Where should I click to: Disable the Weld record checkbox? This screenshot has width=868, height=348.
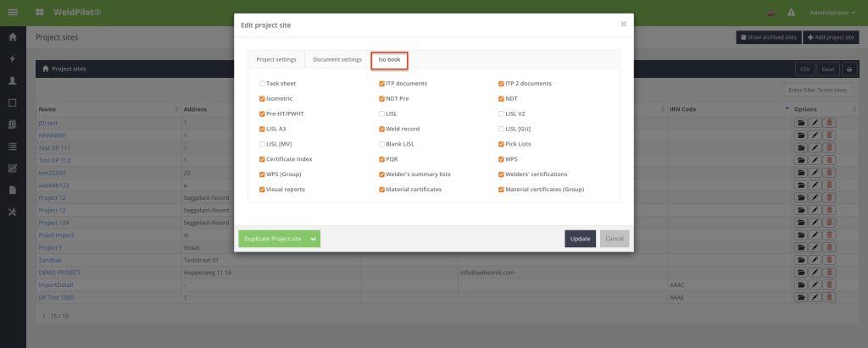pos(382,129)
